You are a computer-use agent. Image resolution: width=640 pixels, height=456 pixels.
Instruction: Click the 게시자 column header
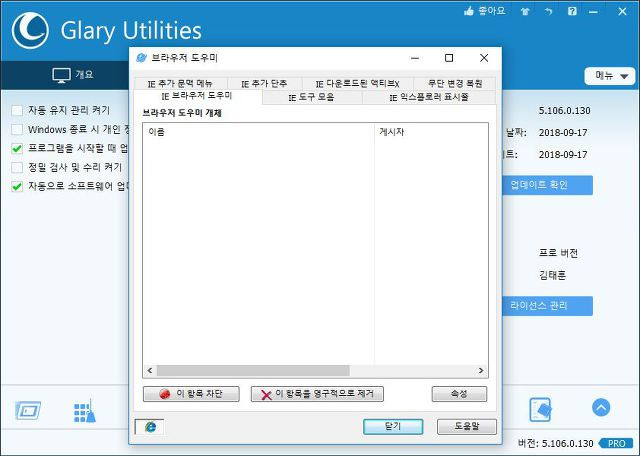pyautogui.click(x=431, y=132)
